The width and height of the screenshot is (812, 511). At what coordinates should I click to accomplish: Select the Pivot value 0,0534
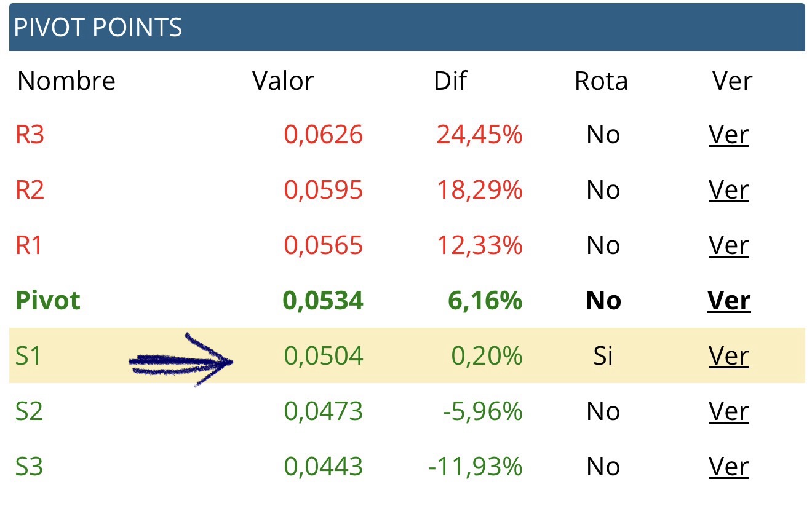click(x=323, y=301)
